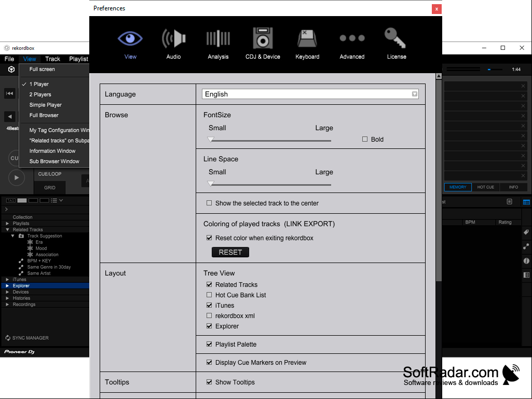532x399 pixels.
Task: Open the Track menu in rekordbox
Action: (52, 59)
